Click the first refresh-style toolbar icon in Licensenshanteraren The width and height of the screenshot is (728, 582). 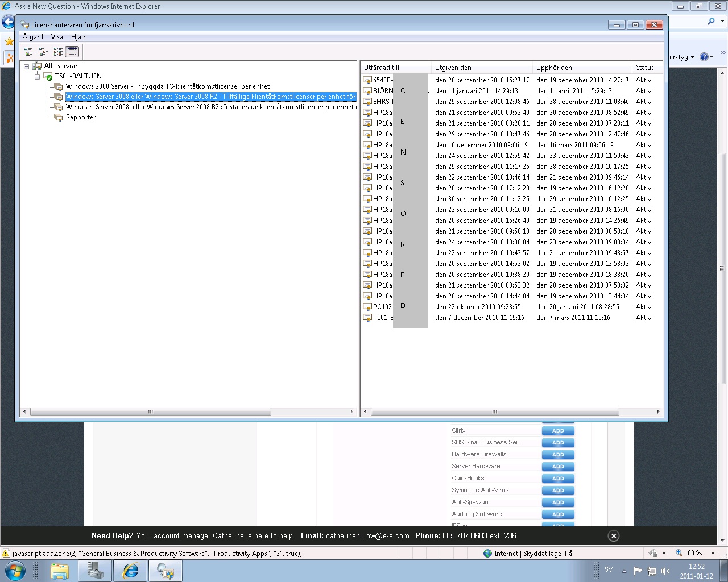click(28, 51)
